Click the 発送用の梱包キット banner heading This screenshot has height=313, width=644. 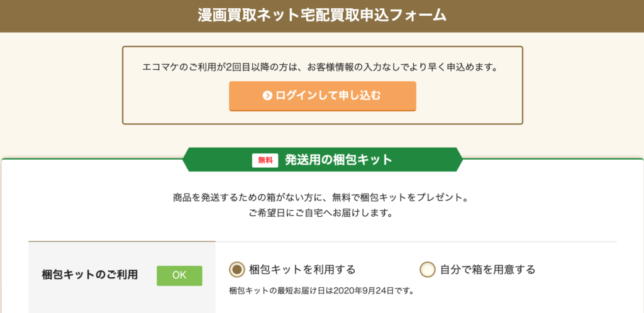[x=339, y=160]
